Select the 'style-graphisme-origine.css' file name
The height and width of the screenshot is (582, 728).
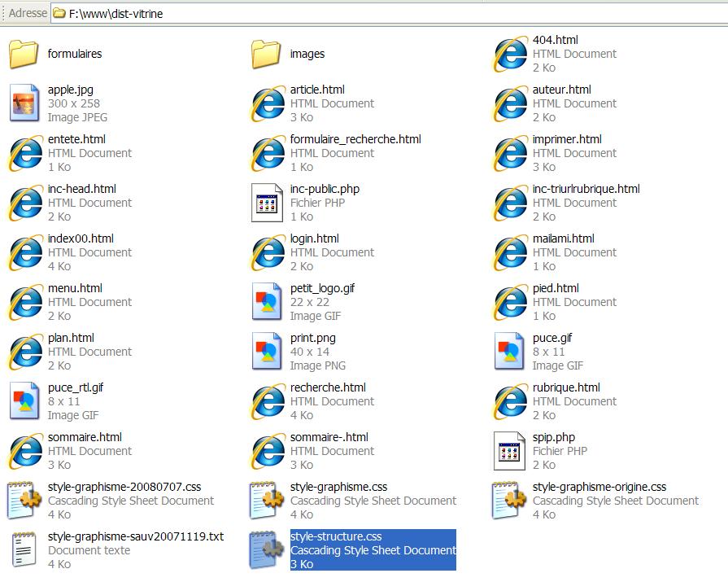pyautogui.click(x=599, y=487)
